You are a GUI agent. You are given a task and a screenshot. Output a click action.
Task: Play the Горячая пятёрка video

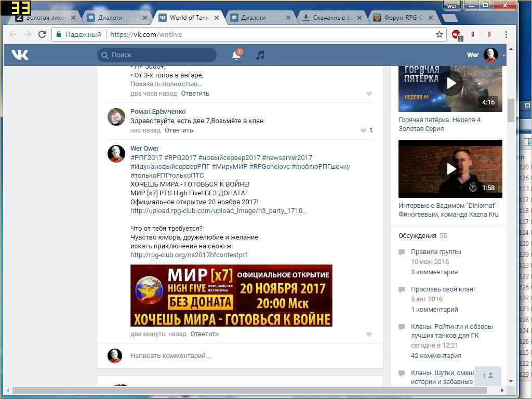[x=450, y=83]
